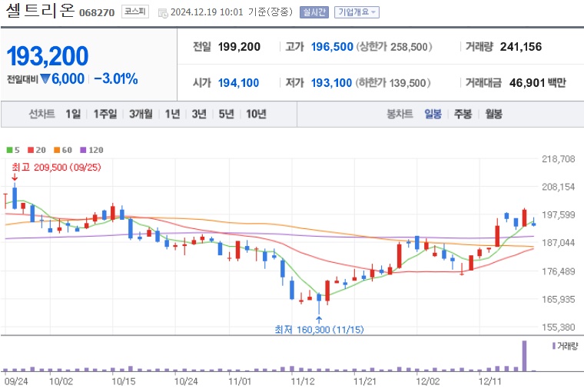Click the stock code 068270
The width and height of the screenshot is (584, 392).
tap(97, 13)
